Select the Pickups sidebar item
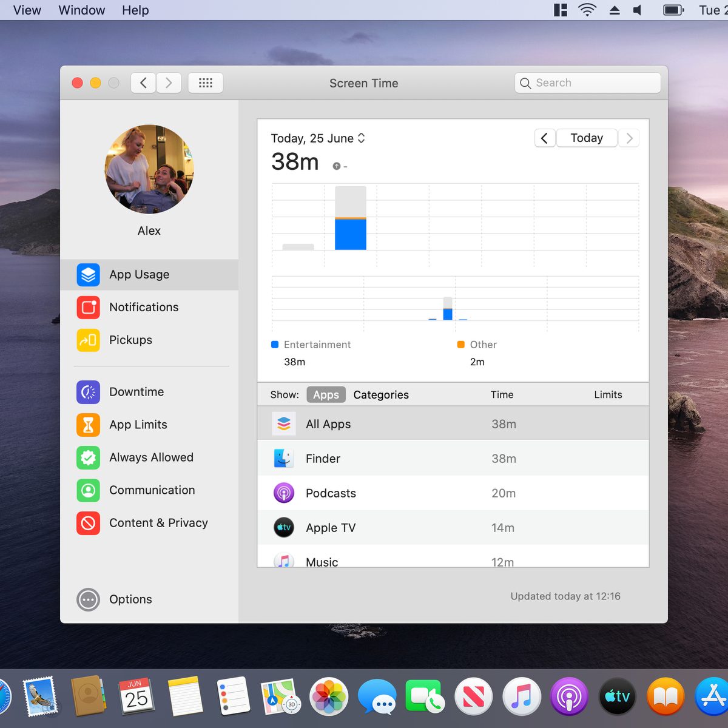The width and height of the screenshot is (728, 728). click(149, 340)
